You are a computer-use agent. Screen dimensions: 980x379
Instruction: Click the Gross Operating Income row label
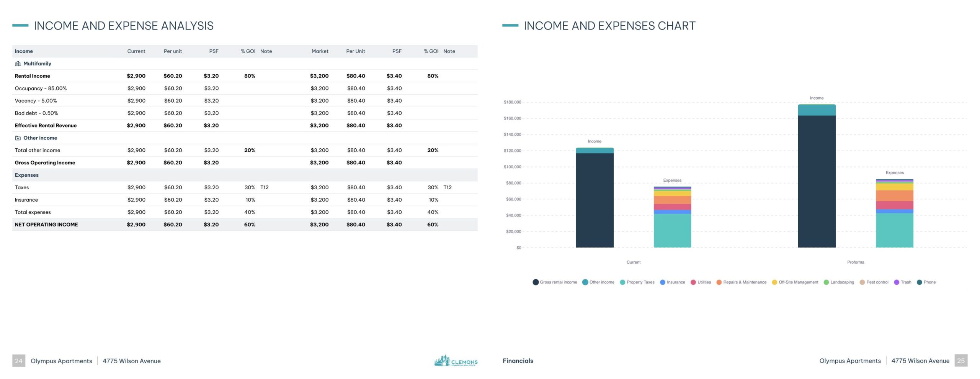pyautogui.click(x=45, y=162)
